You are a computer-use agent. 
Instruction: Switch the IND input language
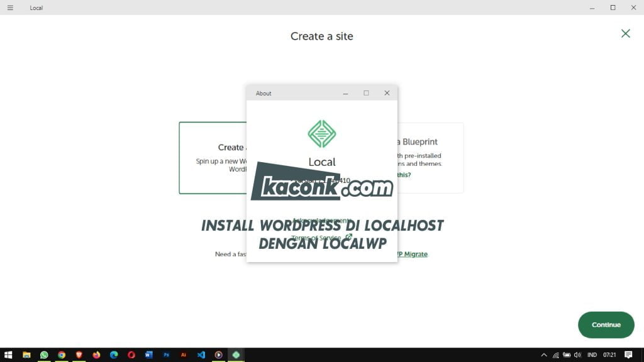592,355
